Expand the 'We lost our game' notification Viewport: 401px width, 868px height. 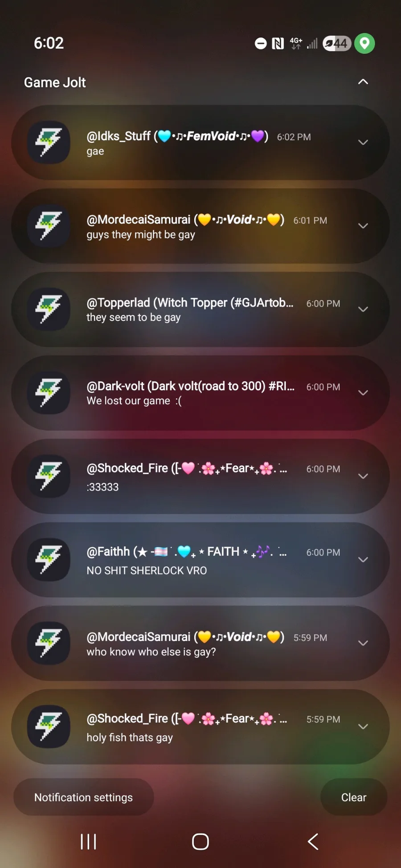click(363, 393)
